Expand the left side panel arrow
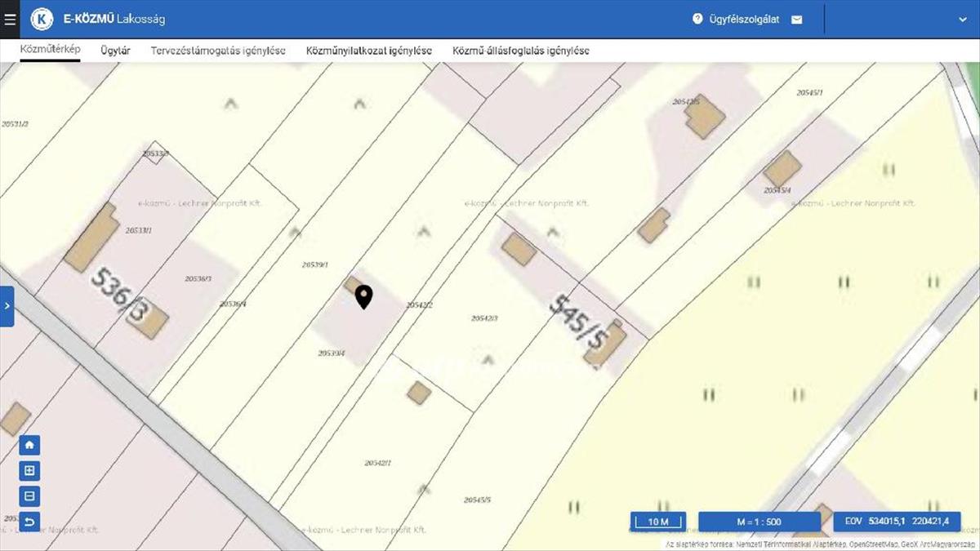This screenshot has height=551, width=980. pyautogui.click(x=7, y=306)
